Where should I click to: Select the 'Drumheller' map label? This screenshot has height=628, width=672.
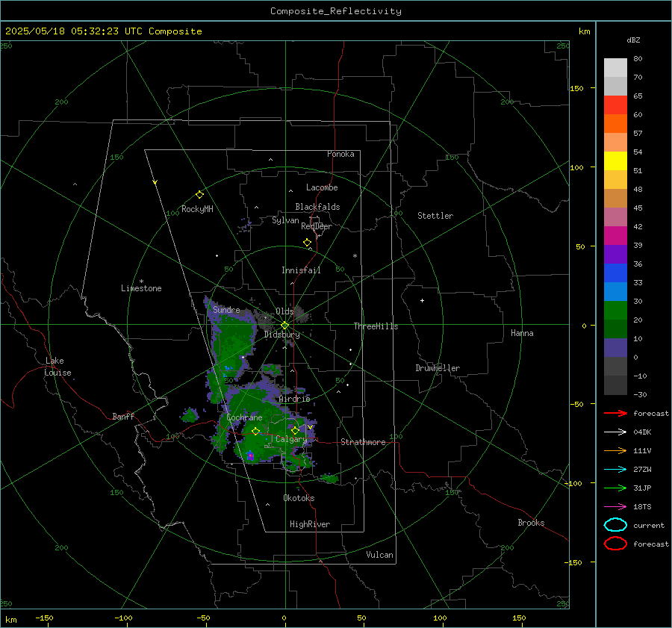pos(438,368)
